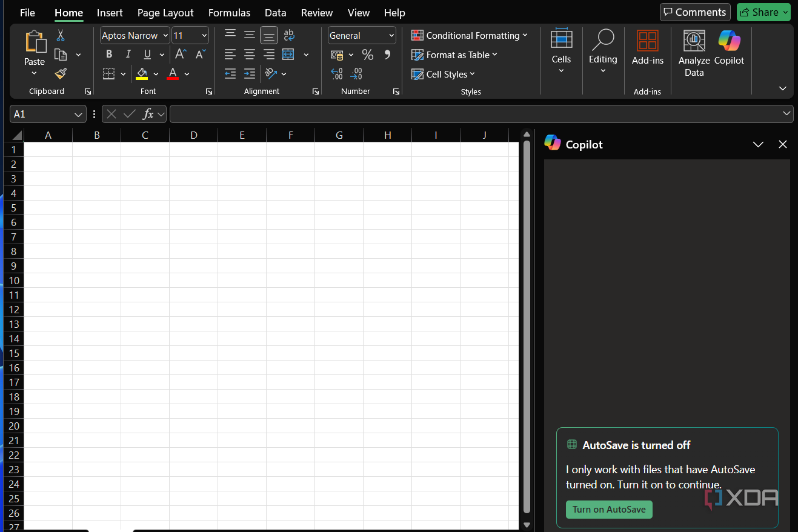Click the Format Painter brush icon
This screenshot has width=798, height=532.
tap(61, 74)
